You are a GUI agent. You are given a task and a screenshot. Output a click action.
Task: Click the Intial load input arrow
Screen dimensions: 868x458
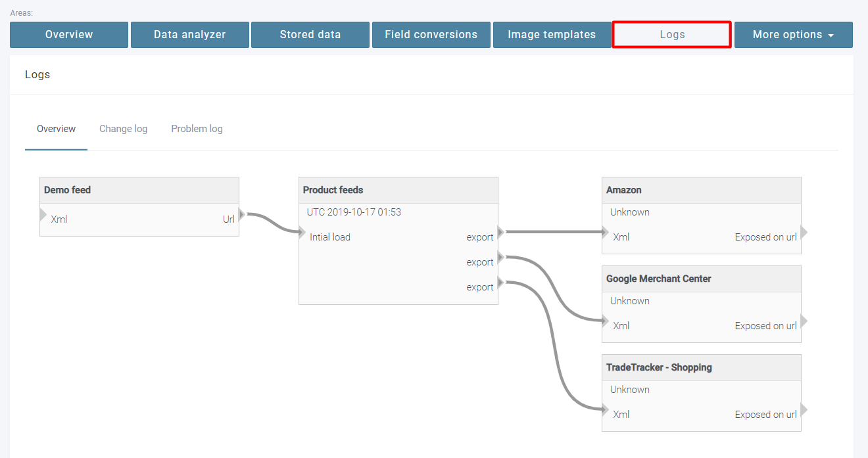[x=302, y=233]
